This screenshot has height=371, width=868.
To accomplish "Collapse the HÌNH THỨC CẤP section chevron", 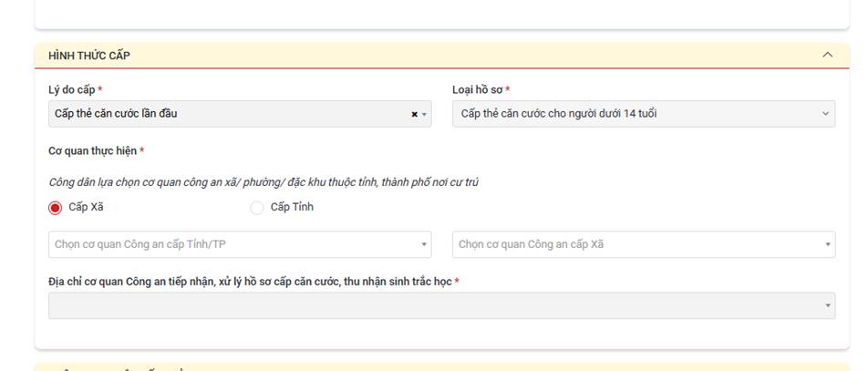I will click(828, 55).
